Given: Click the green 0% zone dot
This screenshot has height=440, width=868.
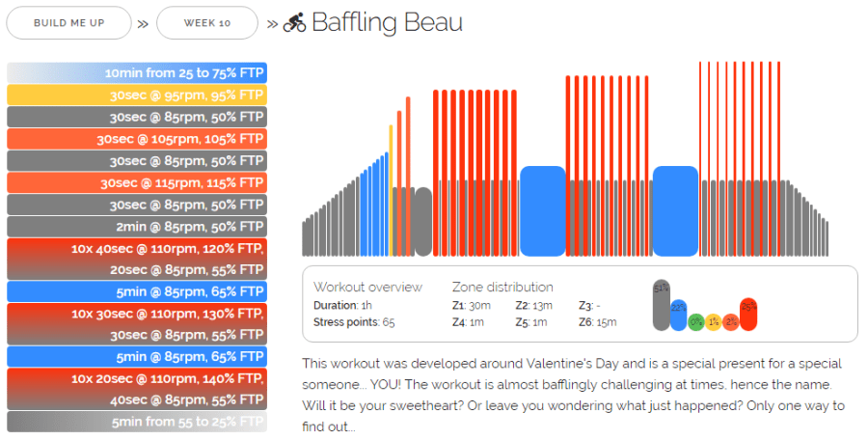Looking at the screenshot, I should (696, 321).
